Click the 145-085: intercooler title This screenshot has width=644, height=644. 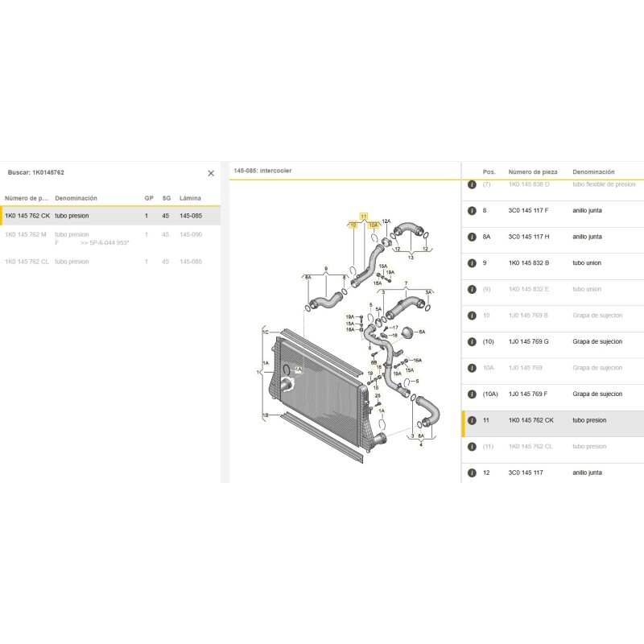262,171
